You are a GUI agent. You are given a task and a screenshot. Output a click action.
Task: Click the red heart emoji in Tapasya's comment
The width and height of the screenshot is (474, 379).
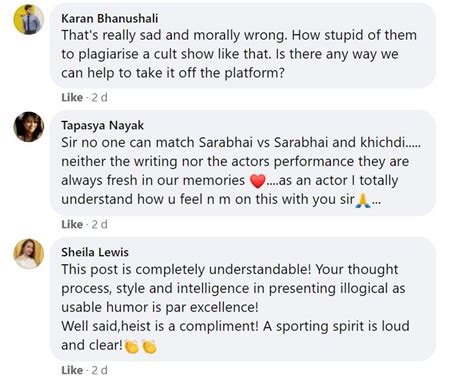click(258, 181)
